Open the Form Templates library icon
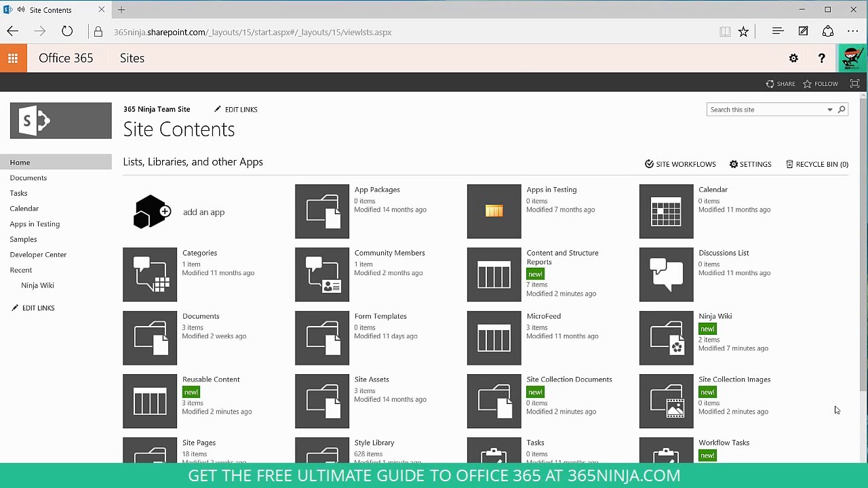This screenshot has height=488, width=868. (322, 338)
